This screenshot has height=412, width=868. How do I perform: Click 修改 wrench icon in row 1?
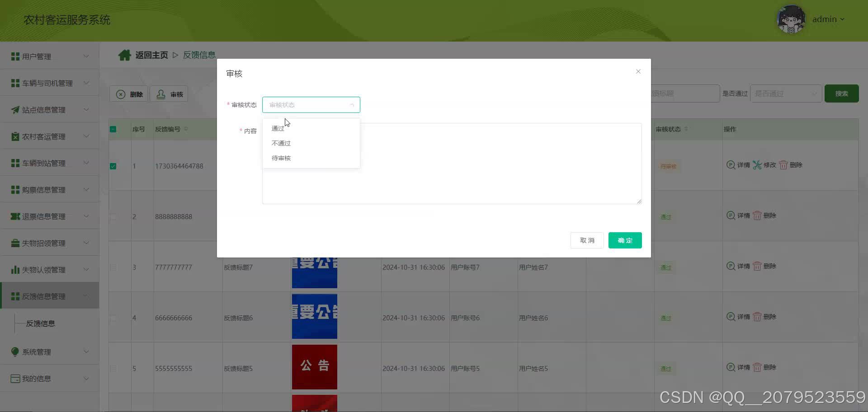757,165
